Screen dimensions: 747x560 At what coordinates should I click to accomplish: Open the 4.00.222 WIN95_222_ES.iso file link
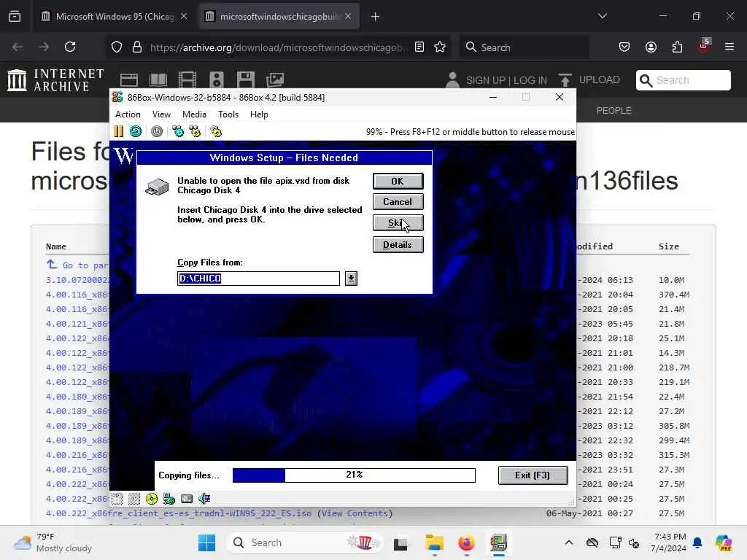pyautogui.click(x=179, y=513)
